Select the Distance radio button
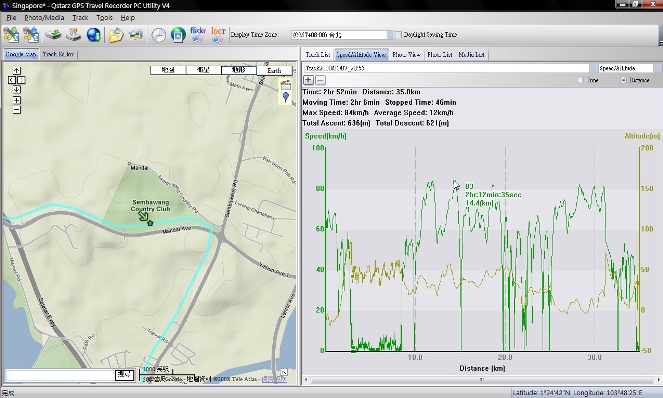Viewport: 663px width, 398px height. (x=623, y=80)
